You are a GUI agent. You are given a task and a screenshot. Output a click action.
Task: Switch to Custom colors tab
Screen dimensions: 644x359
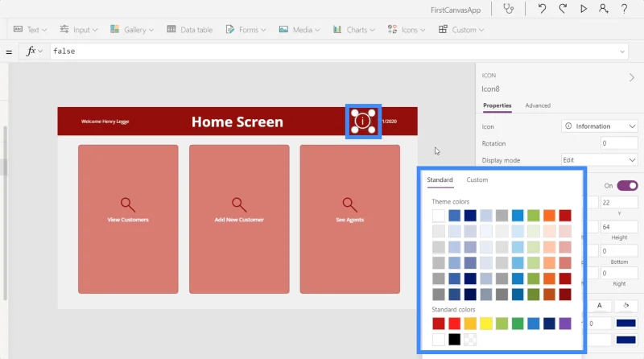point(477,180)
